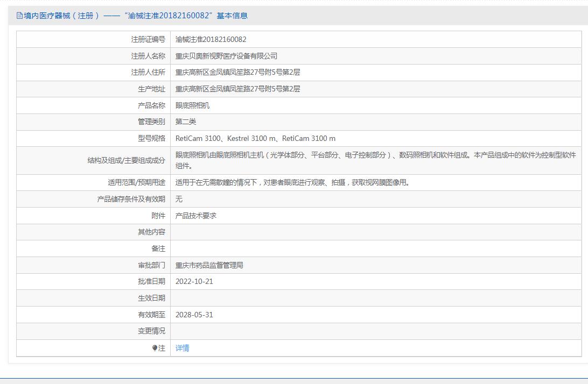588x384 pixels.
Task: Click the 适用范围/预期用途 label
Action: [x=137, y=182]
